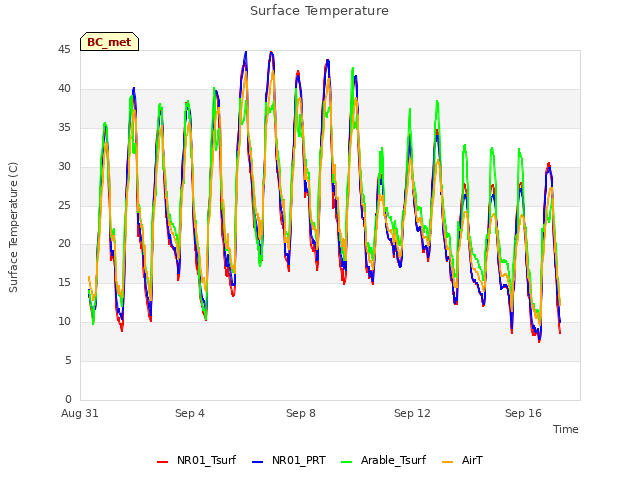Click the 5 y-axis tick label

(x=68, y=360)
